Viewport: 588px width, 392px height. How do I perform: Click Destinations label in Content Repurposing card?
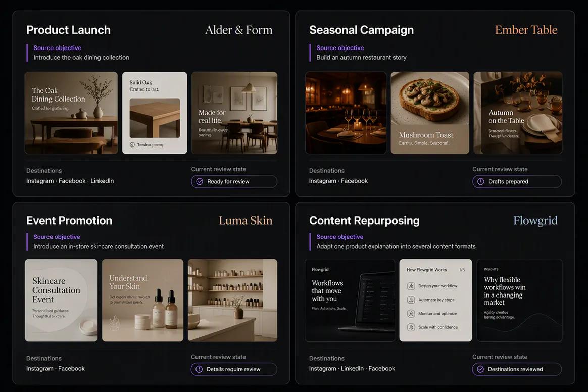point(327,358)
